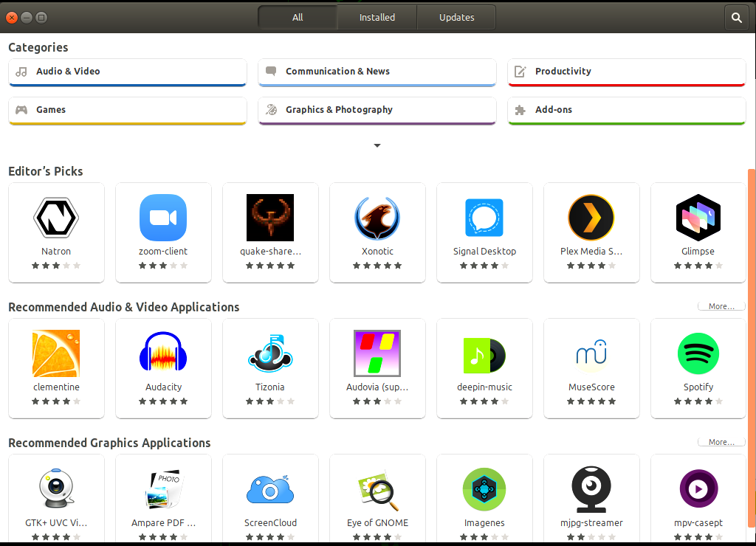Expand the categories list with the down arrow
This screenshot has height=546, width=756.
pos(377,145)
